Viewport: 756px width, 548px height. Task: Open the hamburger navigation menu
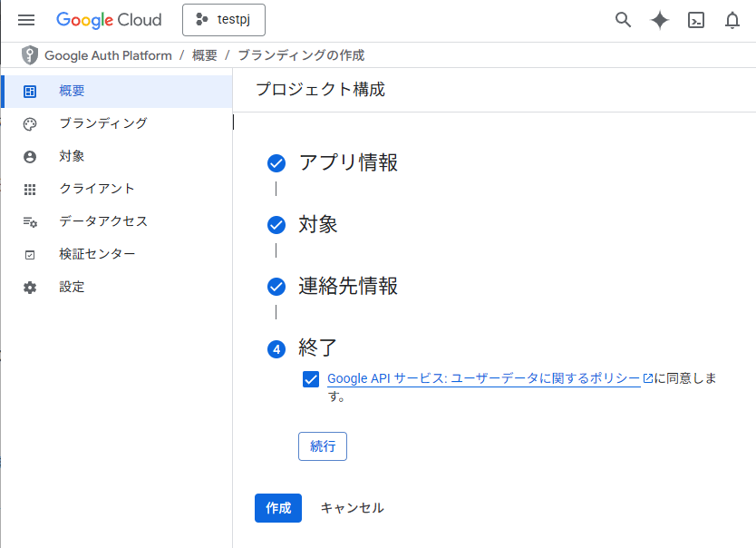[26, 20]
